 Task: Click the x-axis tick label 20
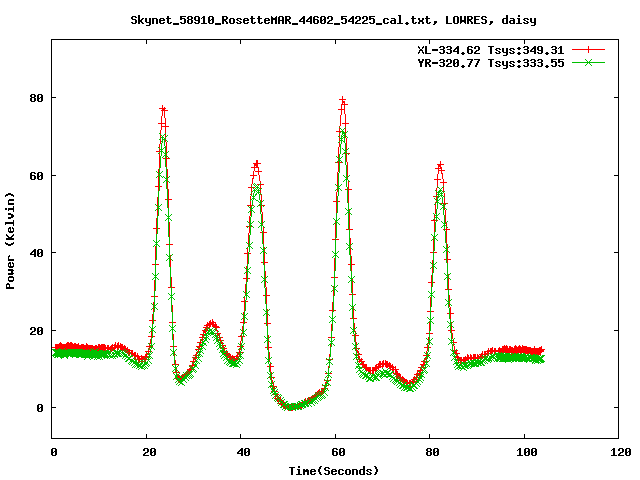tap(149, 452)
